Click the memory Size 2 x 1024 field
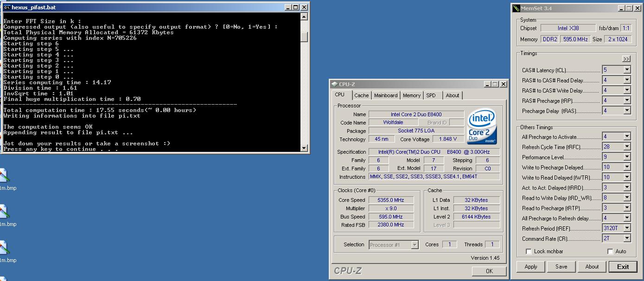The image size is (644, 281). 618,39
